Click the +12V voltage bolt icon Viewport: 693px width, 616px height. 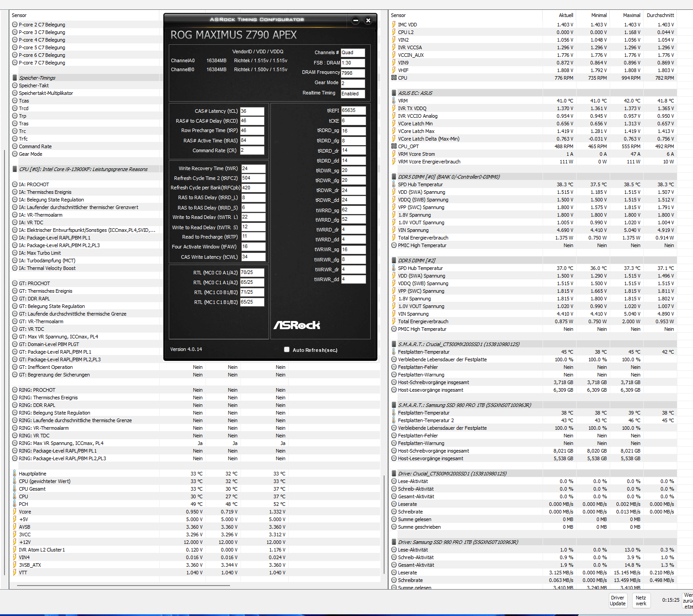tap(15, 542)
